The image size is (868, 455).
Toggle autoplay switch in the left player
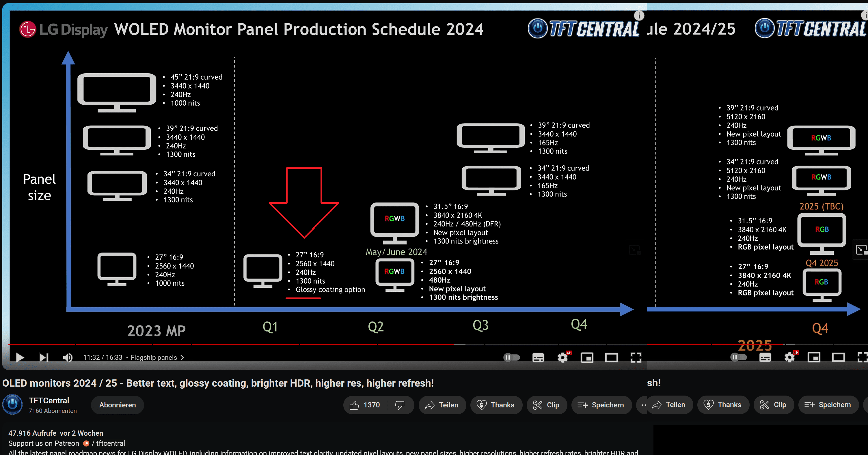coord(511,357)
